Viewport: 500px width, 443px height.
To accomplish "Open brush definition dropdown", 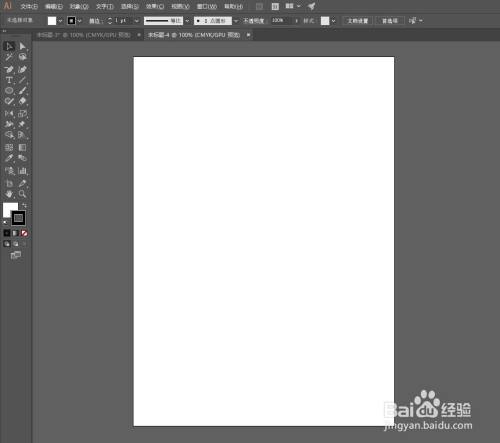I will tap(236, 21).
